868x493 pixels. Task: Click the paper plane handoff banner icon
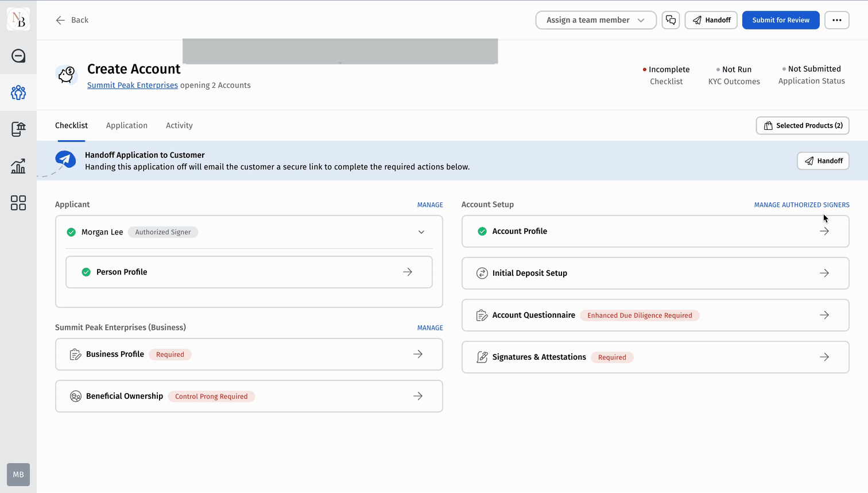(65, 159)
